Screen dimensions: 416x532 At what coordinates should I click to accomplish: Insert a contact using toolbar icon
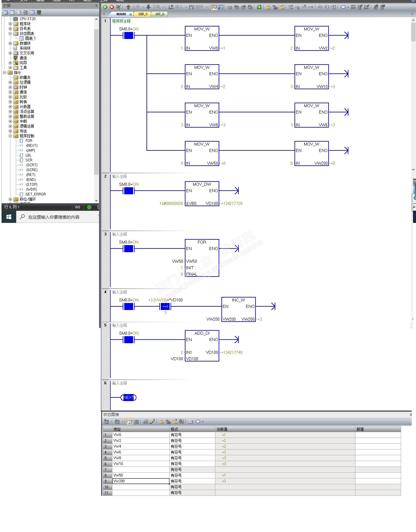(x=320, y=7)
